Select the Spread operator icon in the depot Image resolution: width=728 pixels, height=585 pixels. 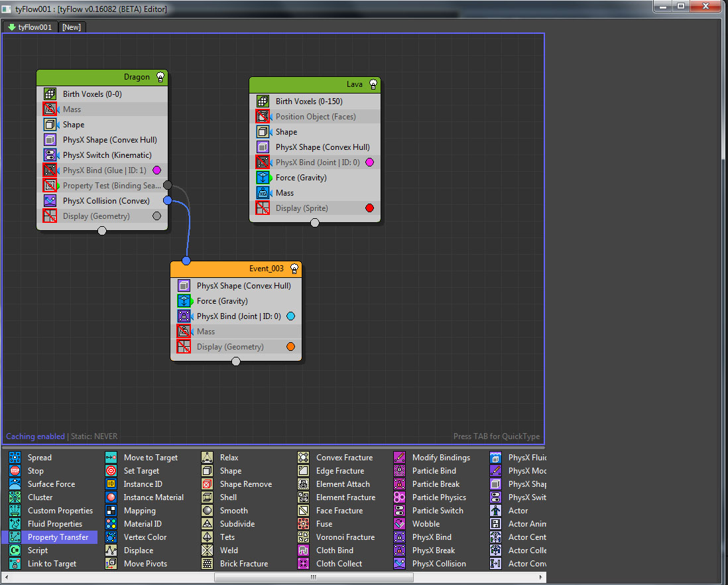pos(15,458)
